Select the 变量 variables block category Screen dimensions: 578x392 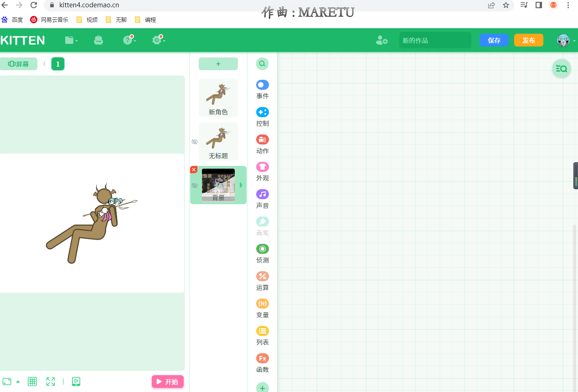pyautogui.click(x=263, y=309)
